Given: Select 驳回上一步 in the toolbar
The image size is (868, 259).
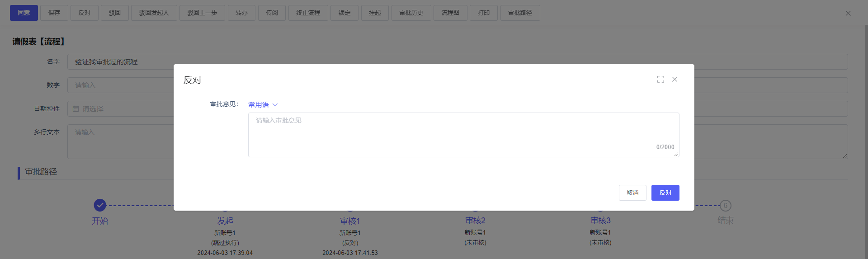Looking at the screenshot, I should click(202, 13).
